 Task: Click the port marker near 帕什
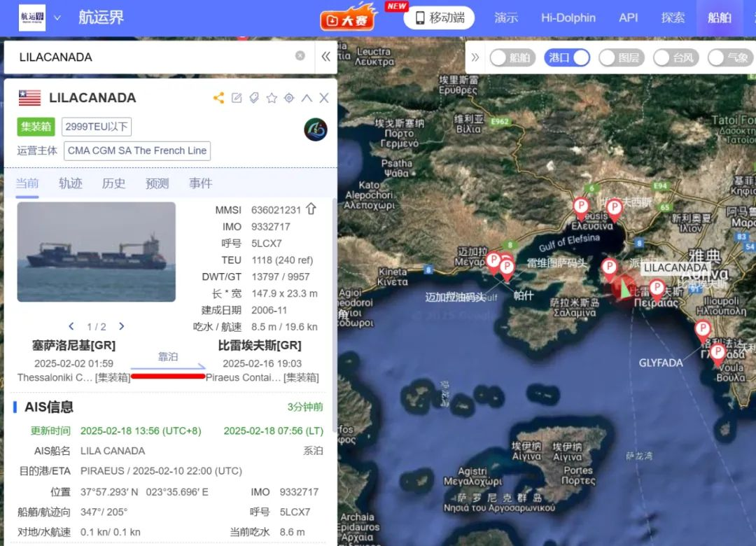(507, 269)
